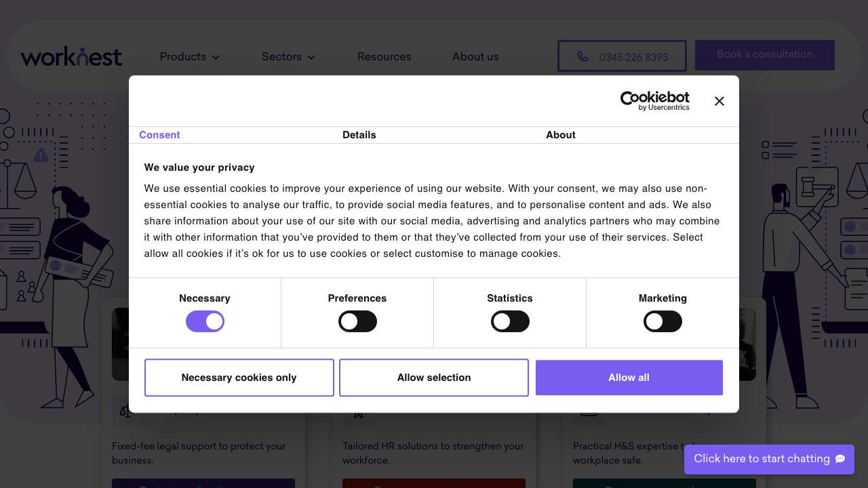Image resolution: width=868 pixels, height=488 pixels.
Task: Click the Cookiebot by Usercentrics logo
Action: click(x=654, y=101)
